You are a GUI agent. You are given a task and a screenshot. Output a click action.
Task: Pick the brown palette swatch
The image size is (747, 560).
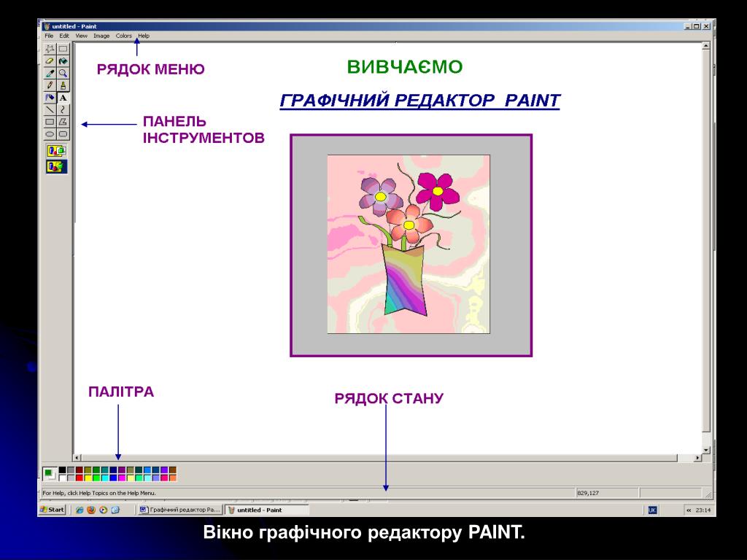pos(173,470)
